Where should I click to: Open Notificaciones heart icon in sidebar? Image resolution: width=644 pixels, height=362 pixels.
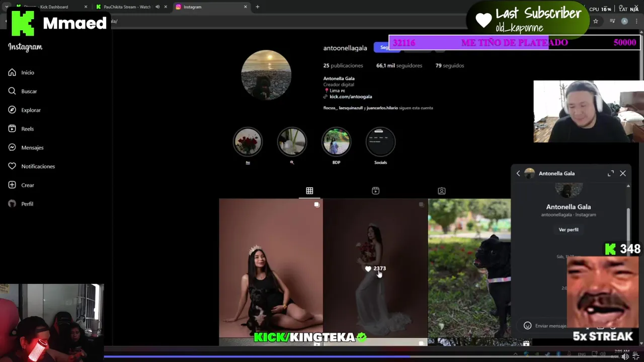(x=12, y=166)
